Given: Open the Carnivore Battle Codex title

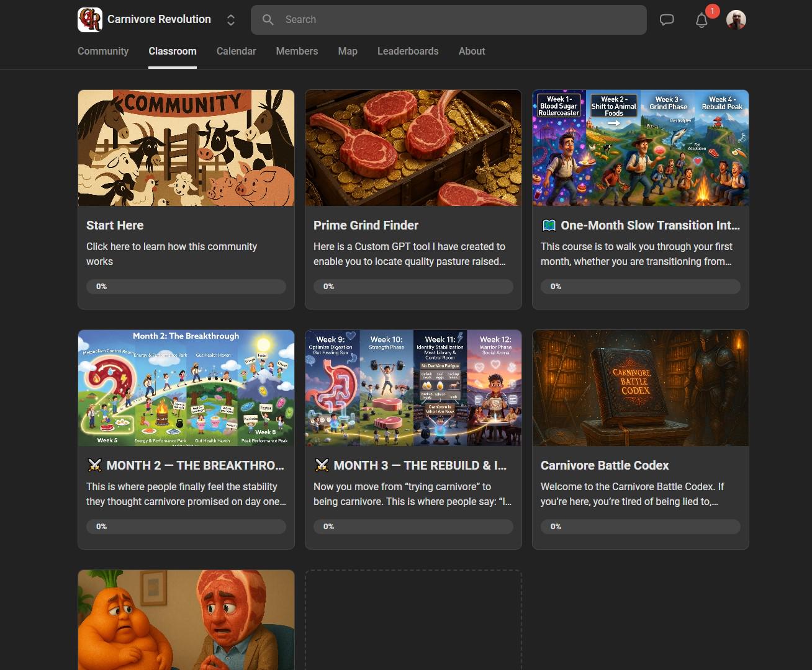Looking at the screenshot, I should pos(605,466).
